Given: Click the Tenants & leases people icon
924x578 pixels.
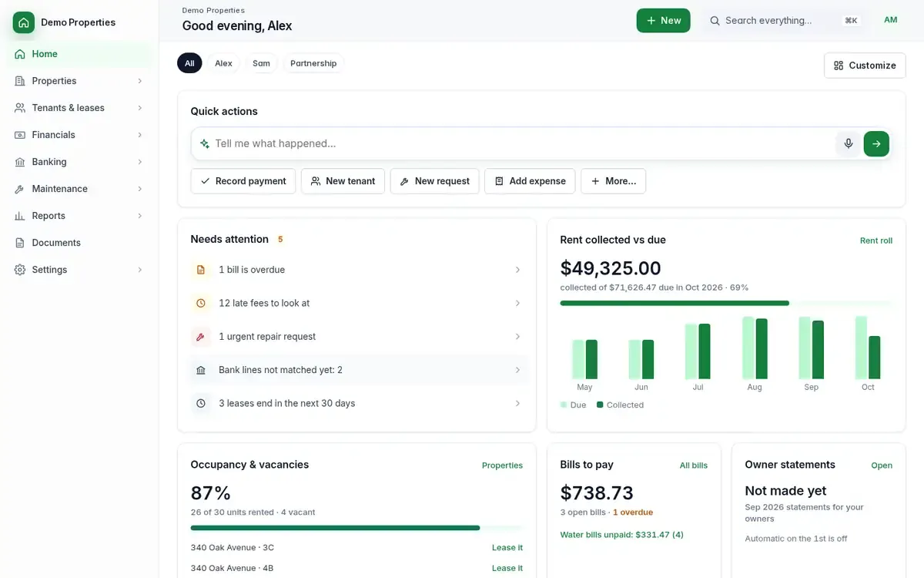Looking at the screenshot, I should [x=20, y=108].
